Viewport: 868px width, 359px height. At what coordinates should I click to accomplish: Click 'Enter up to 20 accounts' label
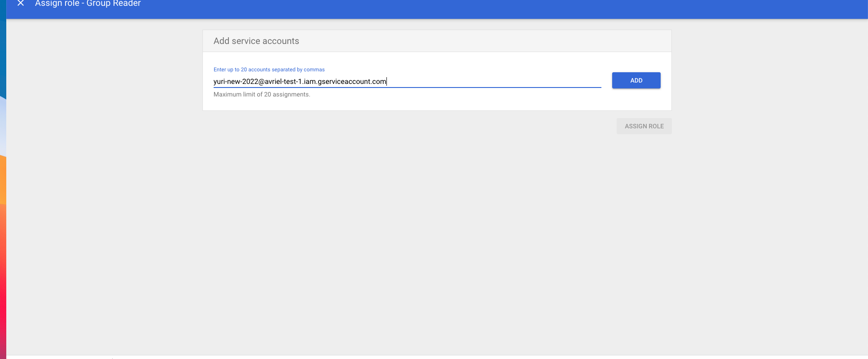tap(269, 70)
